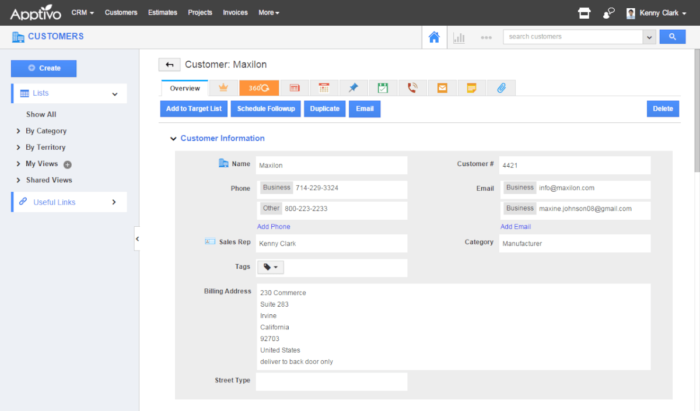The width and height of the screenshot is (700, 411).
Task: Collapse the left sidebar panel
Action: pyautogui.click(x=137, y=239)
